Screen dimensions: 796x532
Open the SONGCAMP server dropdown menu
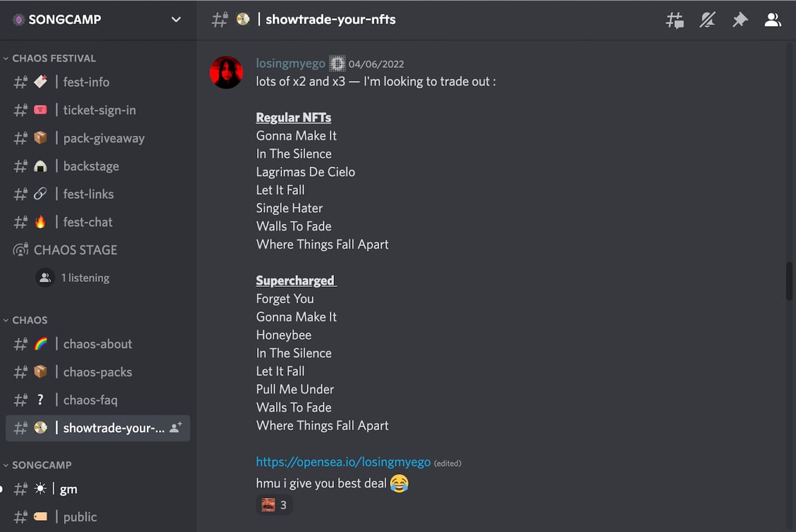(x=176, y=19)
